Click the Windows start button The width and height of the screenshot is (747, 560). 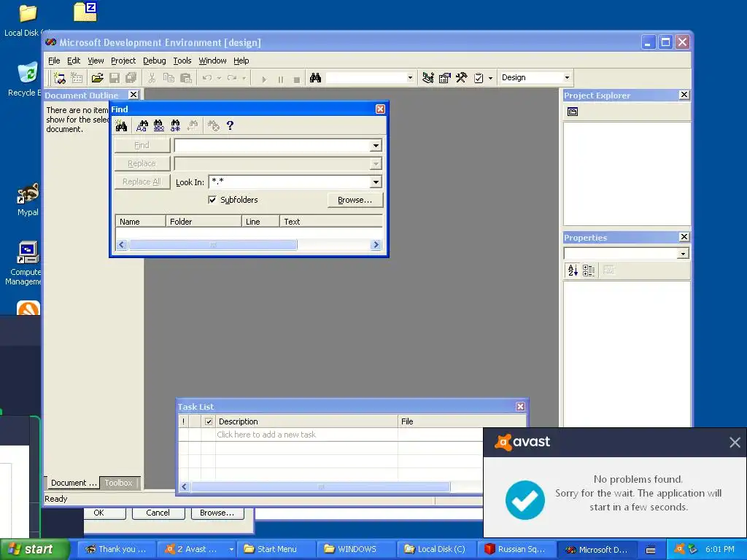[x=34, y=549]
